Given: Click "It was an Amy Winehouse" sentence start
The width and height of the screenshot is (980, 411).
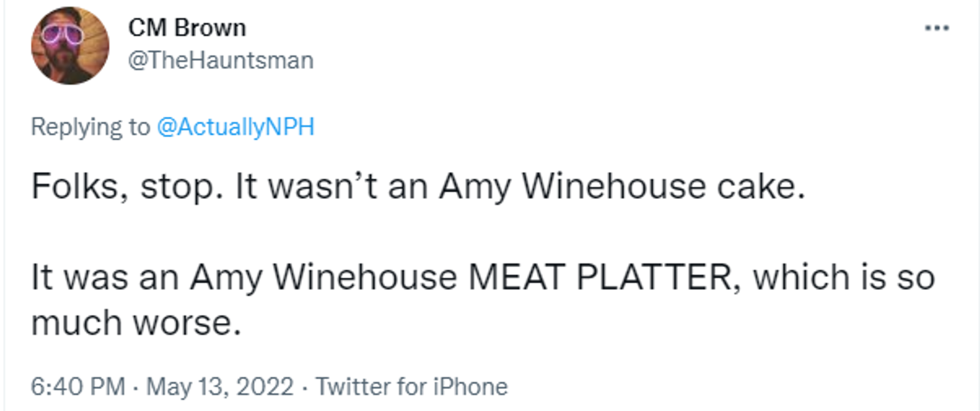Looking at the screenshot, I should (x=244, y=277).
